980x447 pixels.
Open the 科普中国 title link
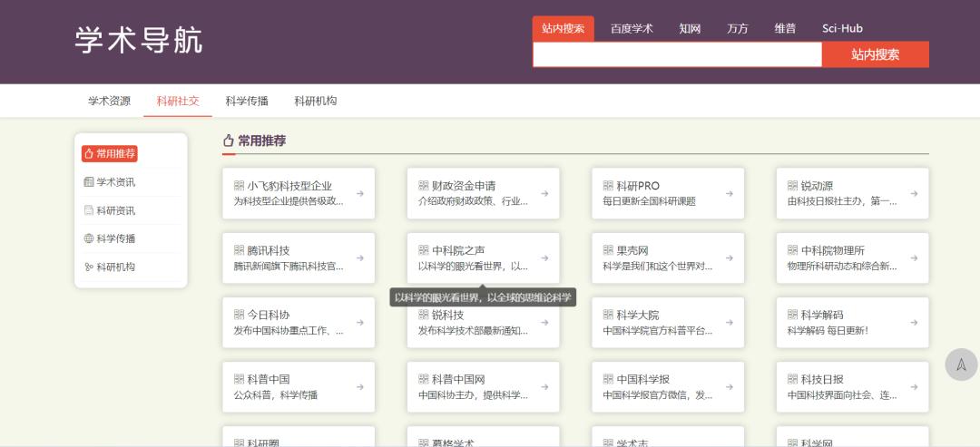click(269, 379)
